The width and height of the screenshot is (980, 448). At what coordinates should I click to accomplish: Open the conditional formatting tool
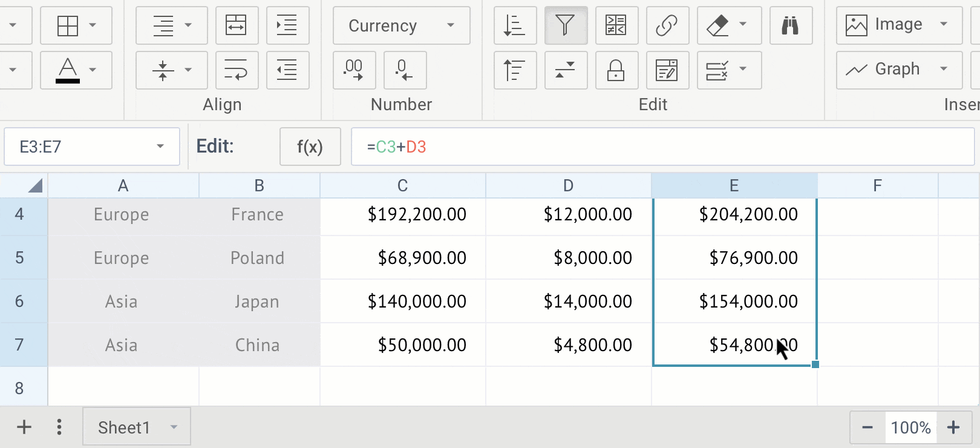tap(616, 25)
